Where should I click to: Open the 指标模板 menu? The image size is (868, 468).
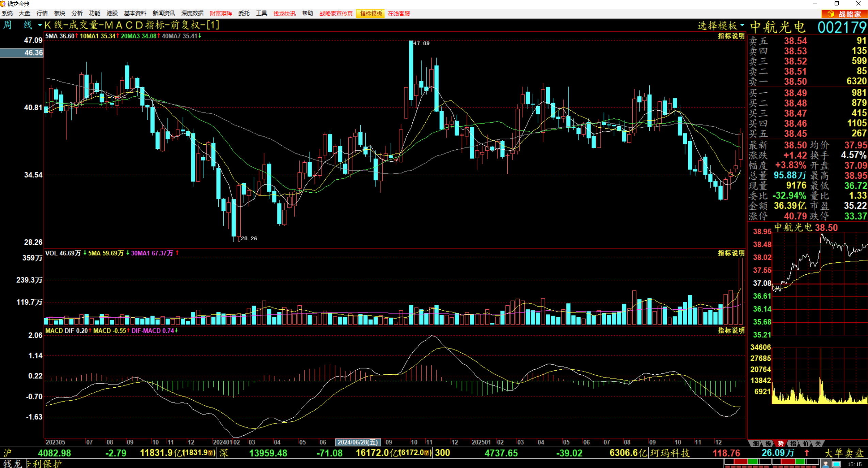[370, 14]
